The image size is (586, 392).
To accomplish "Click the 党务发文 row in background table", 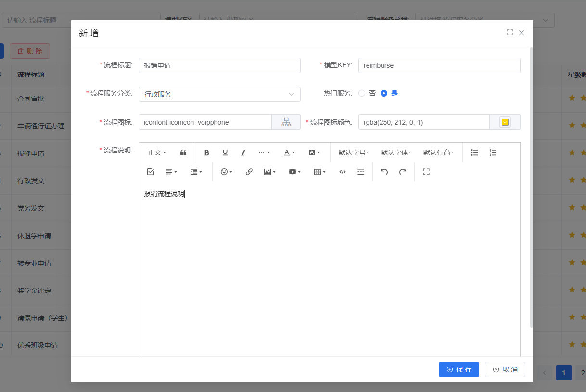I will [x=31, y=208].
